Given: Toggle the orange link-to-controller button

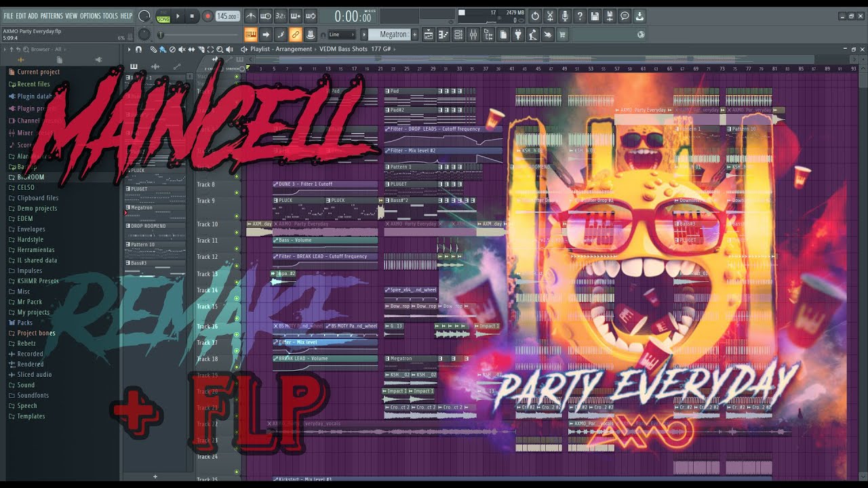Looking at the screenshot, I should [x=295, y=35].
